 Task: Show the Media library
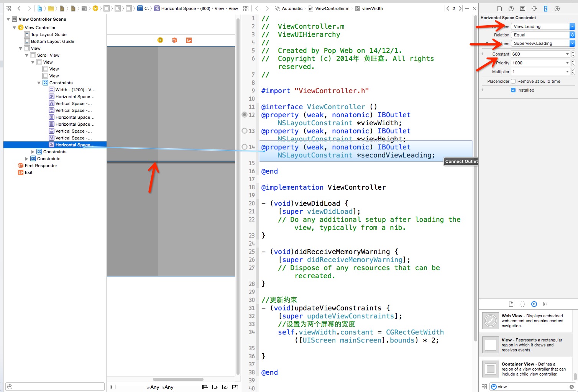(545, 304)
